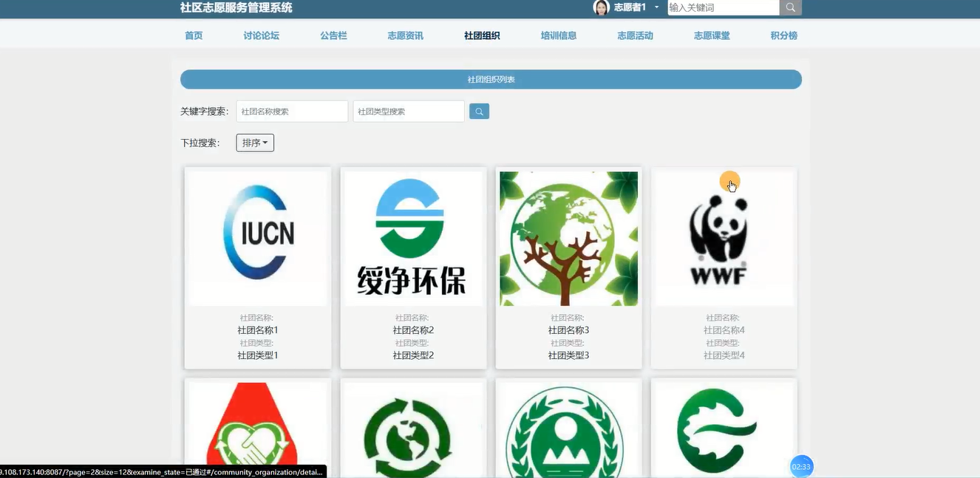Open the 绿净环保 logo card
Viewport: 980px width, 478px height.
413,238
